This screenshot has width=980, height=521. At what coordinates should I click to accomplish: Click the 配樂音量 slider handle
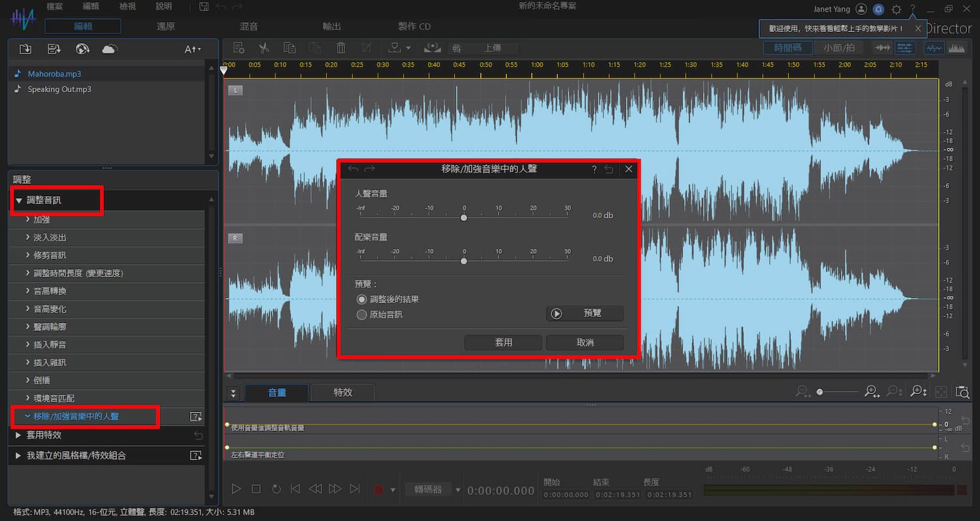coord(464,261)
